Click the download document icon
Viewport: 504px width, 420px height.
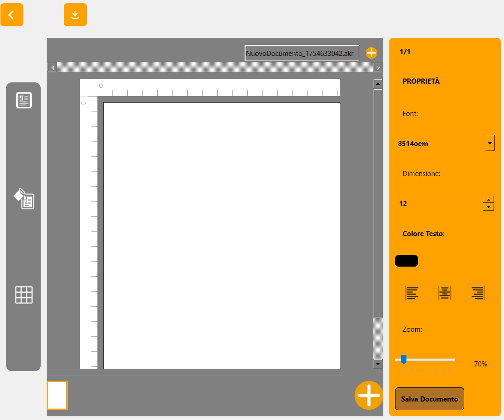pos(75,15)
